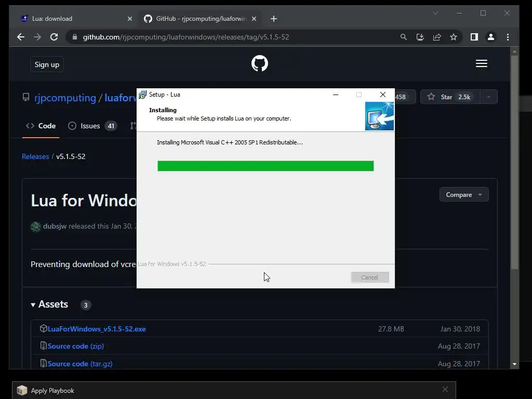Screen dimensions: 532x399
Task: Click the repository book icon
Action: point(26,97)
